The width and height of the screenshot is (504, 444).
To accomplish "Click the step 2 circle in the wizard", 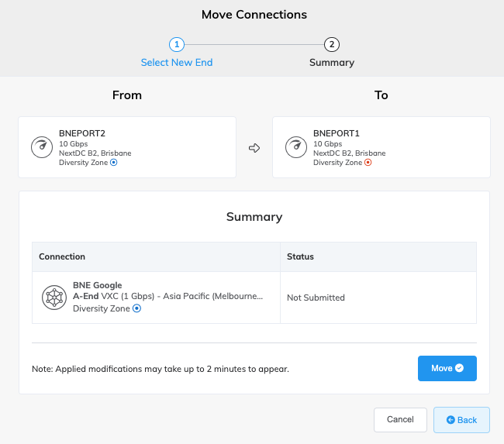I will pyautogui.click(x=332, y=44).
